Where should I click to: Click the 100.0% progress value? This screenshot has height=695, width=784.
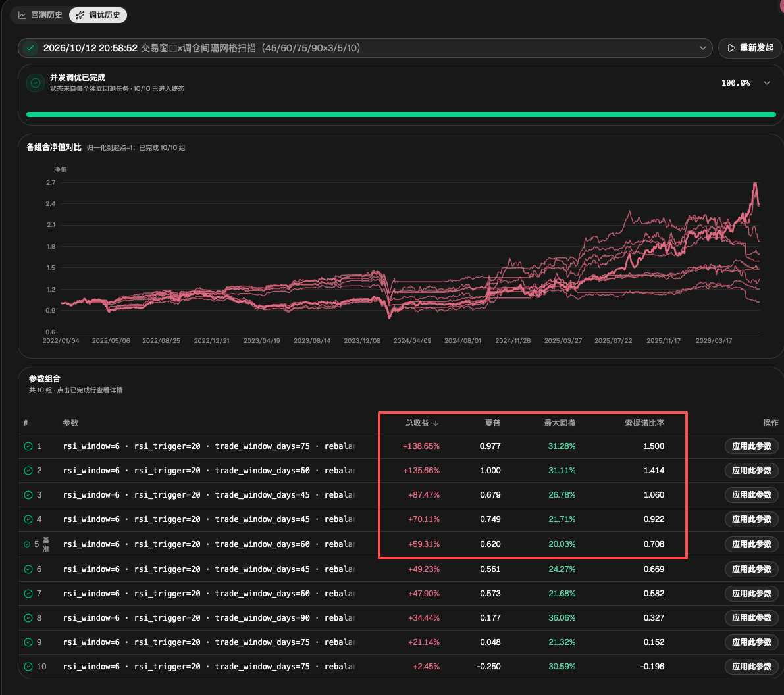pos(735,83)
